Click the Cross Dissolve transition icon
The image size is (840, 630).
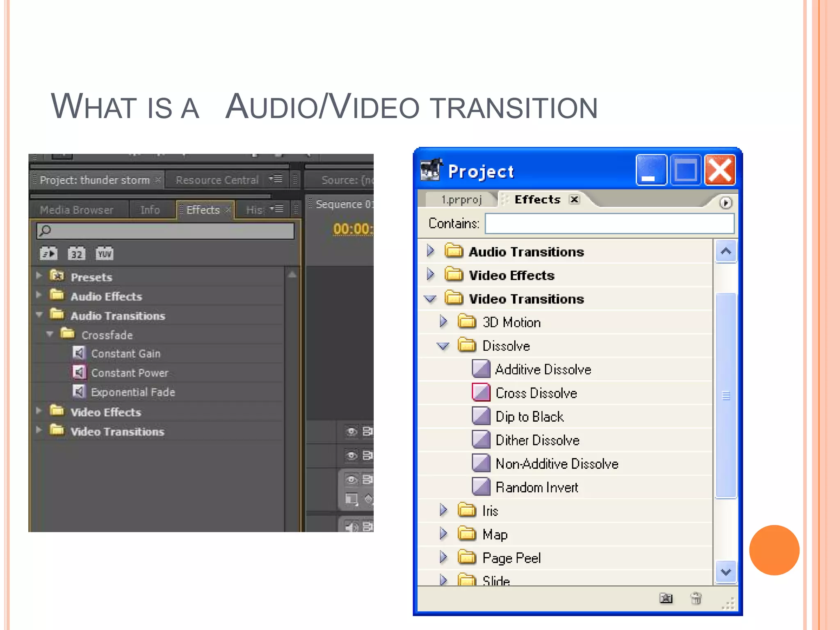coord(481,393)
